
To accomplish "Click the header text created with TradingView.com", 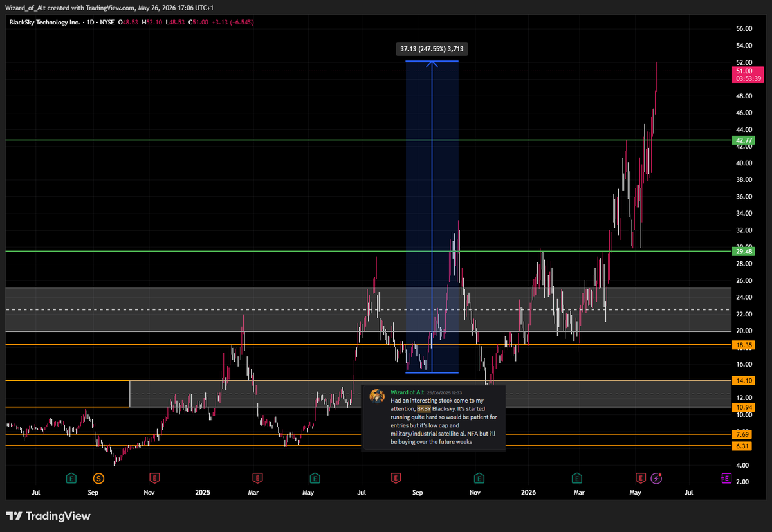I will coord(93,7).
